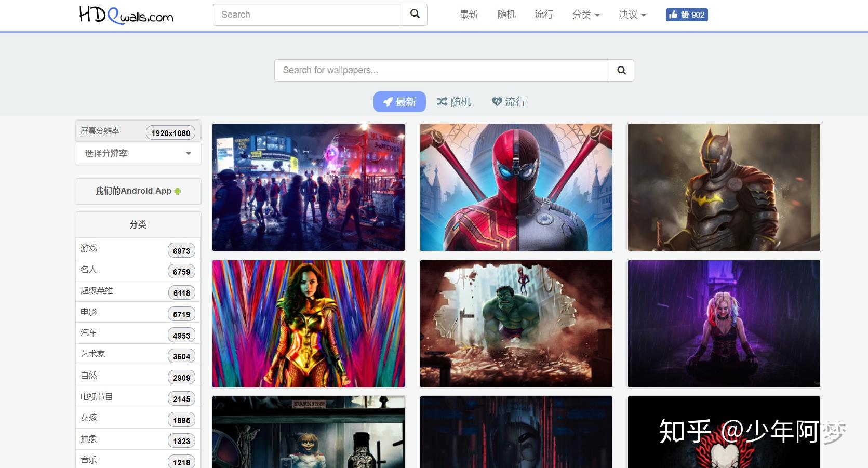Focus the 'Search for wallpapers...' input

pyautogui.click(x=442, y=70)
